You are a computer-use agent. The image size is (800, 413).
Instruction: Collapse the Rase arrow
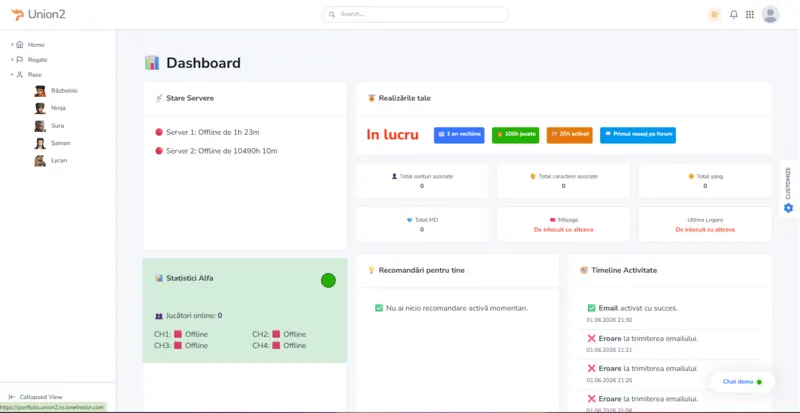coord(12,75)
